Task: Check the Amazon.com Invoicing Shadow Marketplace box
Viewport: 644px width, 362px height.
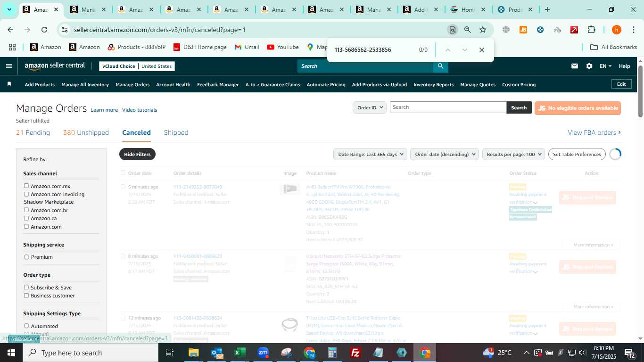Action: tap(26, 194)
